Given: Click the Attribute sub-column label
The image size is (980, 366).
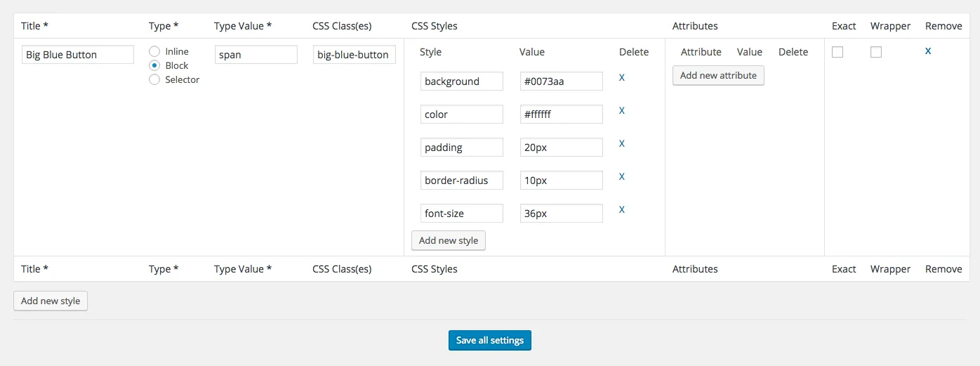Looking at the screenshot, I should [x=701, y=52].
